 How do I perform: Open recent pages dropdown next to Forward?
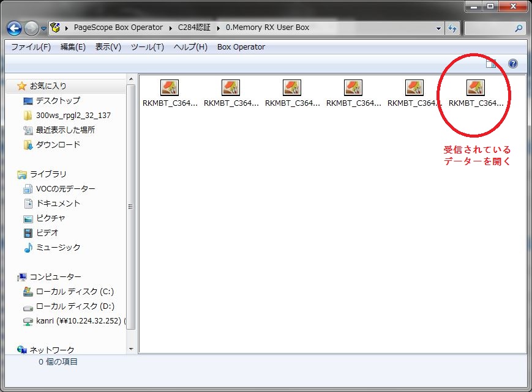pyautogui.click(x=44, y=28)
